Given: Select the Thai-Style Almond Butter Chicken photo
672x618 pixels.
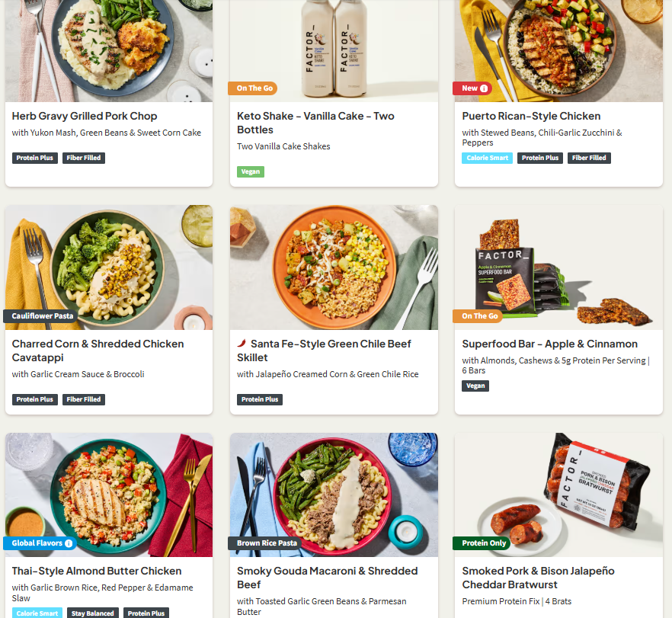Looking at the screenshot, I should pyautogui.click(x=109, y=495).
